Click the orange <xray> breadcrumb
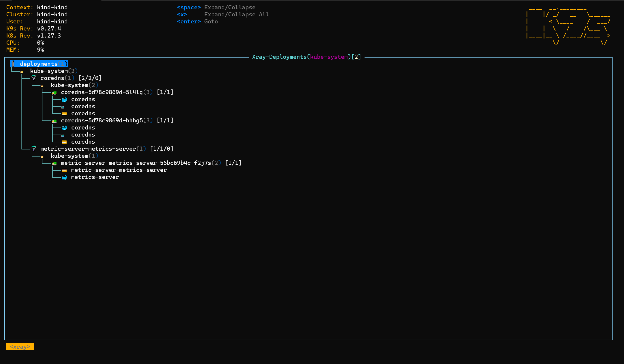Screen dimensions: 624x364 coord(20,347)
